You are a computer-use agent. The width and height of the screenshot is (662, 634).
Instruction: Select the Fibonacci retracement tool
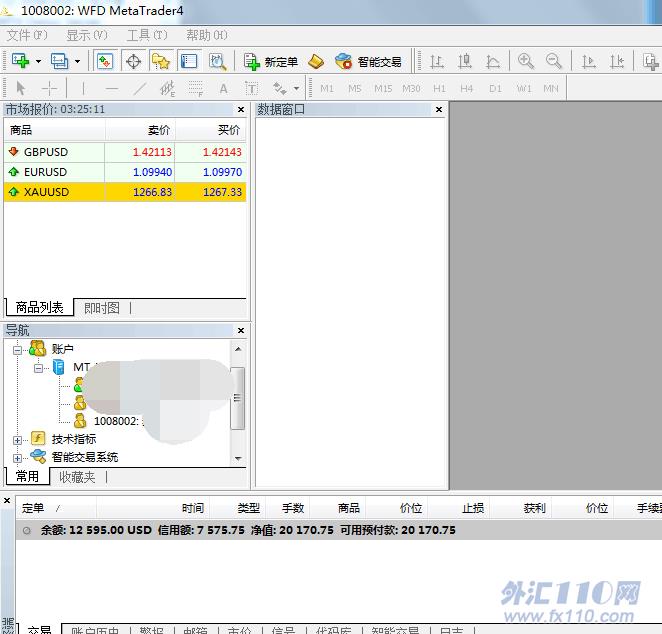[195, 89]
